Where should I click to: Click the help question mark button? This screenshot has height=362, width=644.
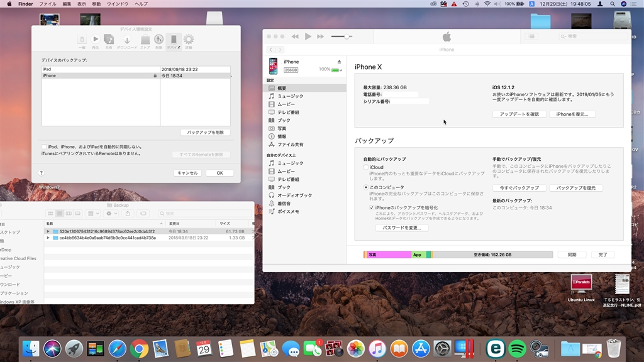tap(42, 173)
